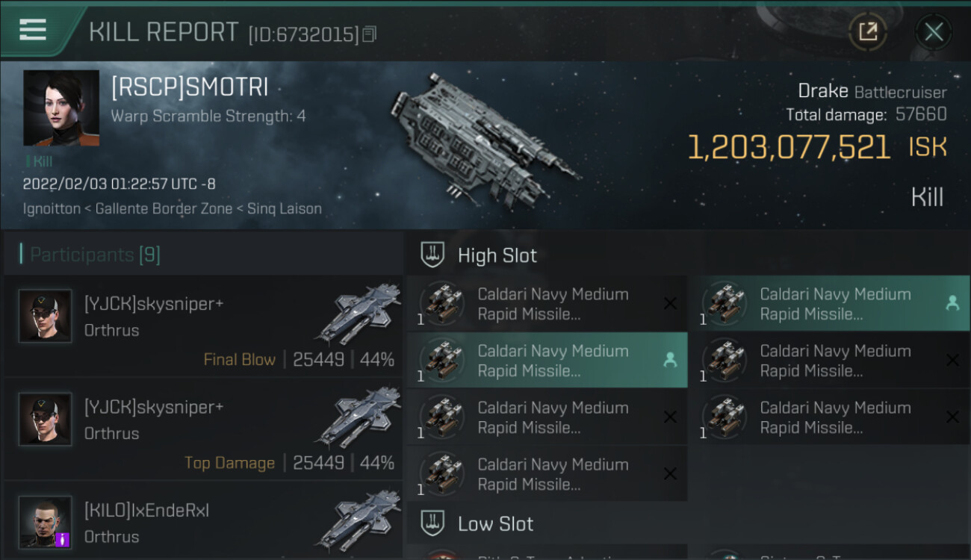Open Top Damage skysniper+ participant entry

click(x=202, y=429)
